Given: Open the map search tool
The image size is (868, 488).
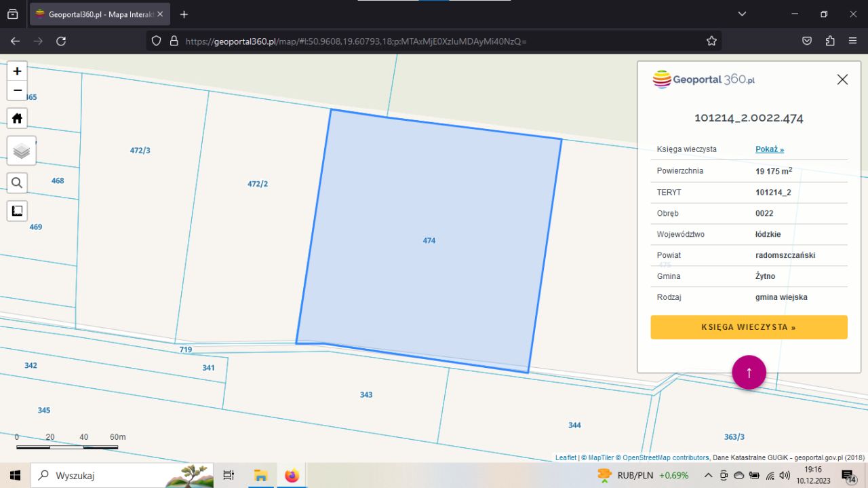Looking at the screenshot, I should click(17, 182).
